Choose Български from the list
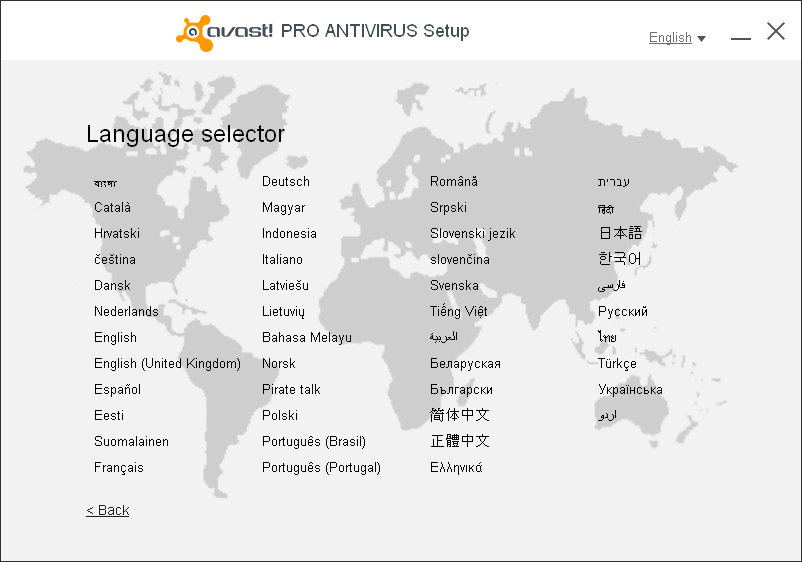Screen dimensions: 802x562 461,390
